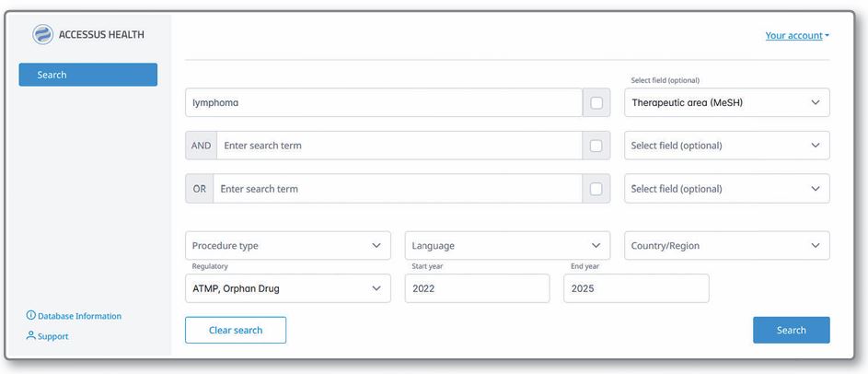This screenshot has width=868, height=374.
Task: Open the Your account menu
Action: click(x=796, y=36)
